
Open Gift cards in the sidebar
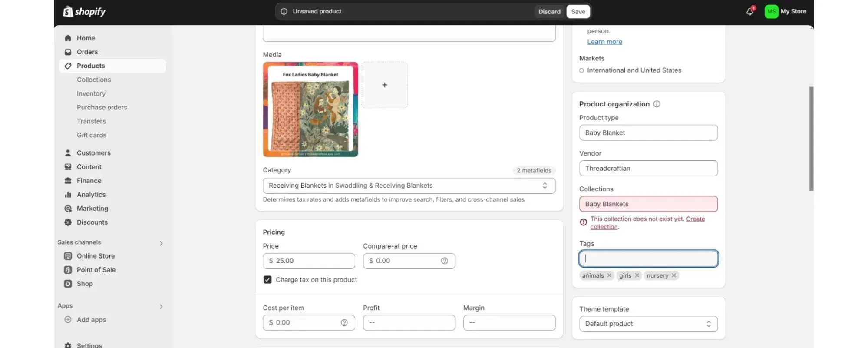(92, 136)
